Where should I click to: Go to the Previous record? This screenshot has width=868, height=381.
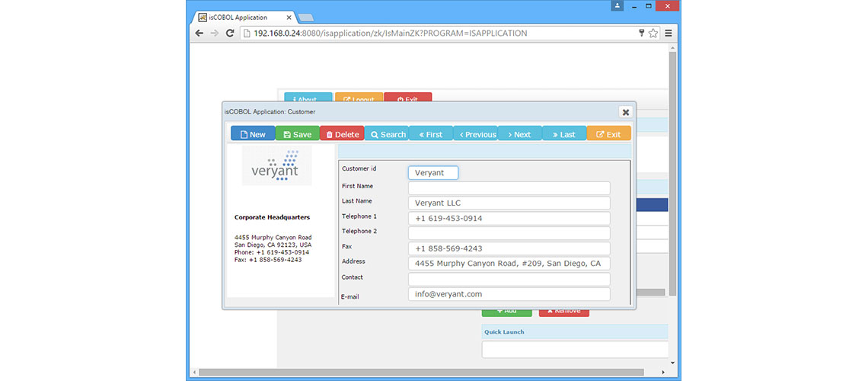pos(476,134)
